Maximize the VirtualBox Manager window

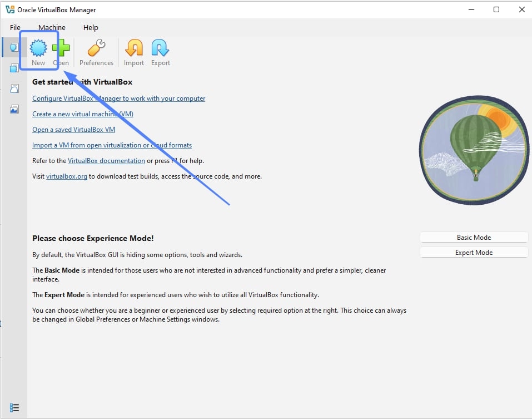496,9
